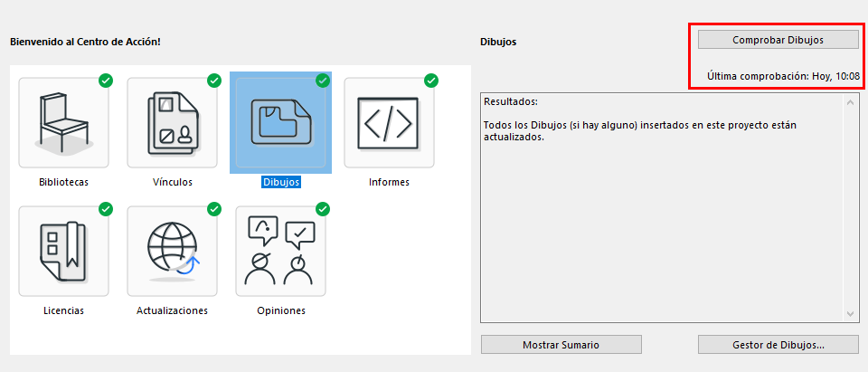Open the Licencias bookmark icon
Screen dimensions: 868x372
coord(63,251)
